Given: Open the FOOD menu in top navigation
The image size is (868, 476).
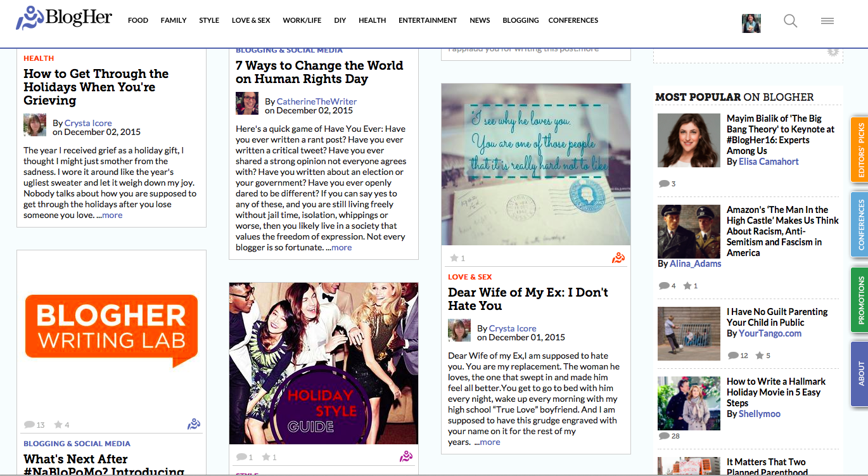Looking at the screenshot, I should point(138,20).
